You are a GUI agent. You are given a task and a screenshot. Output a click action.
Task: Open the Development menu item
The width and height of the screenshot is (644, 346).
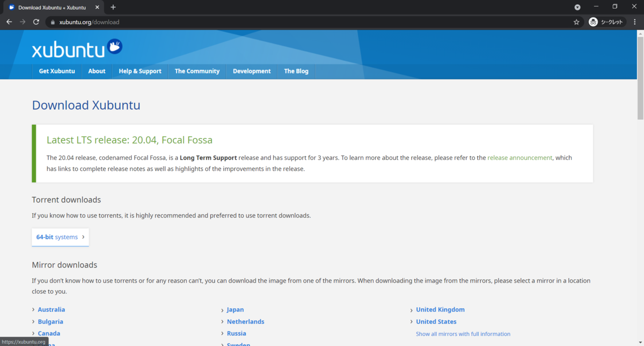pyautogui.click(x=252, y=71)
